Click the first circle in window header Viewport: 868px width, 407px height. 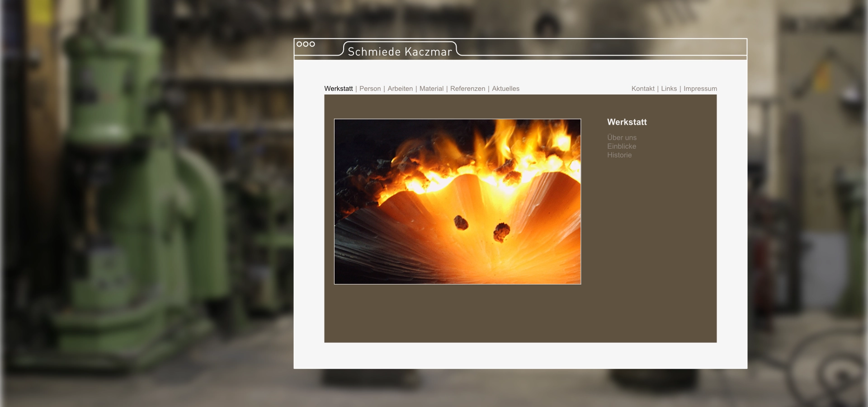(299, 44)
